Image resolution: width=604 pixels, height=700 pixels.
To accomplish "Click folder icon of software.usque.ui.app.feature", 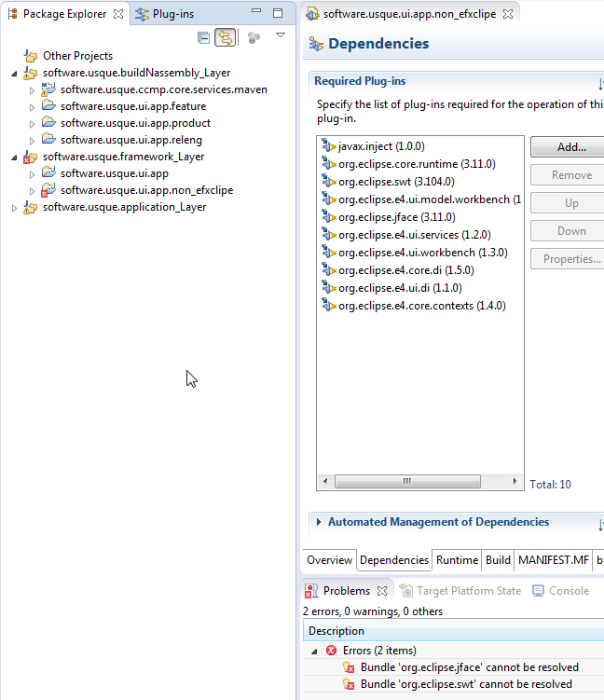I will coord(48,105).
